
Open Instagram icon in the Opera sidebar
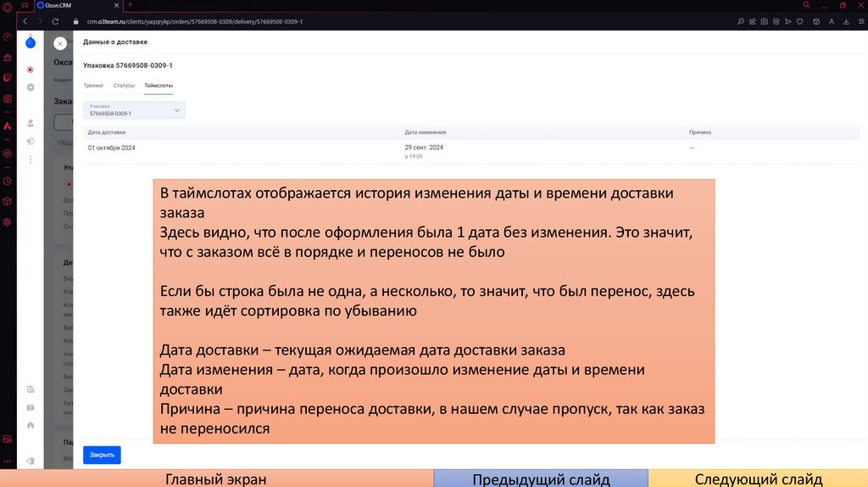pos(7,98)
